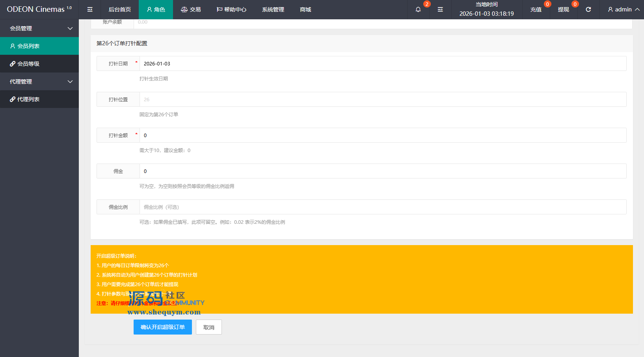Open 交易 menu with scales icon
This screenshot has width=644, height=357.
pos(191,9)
